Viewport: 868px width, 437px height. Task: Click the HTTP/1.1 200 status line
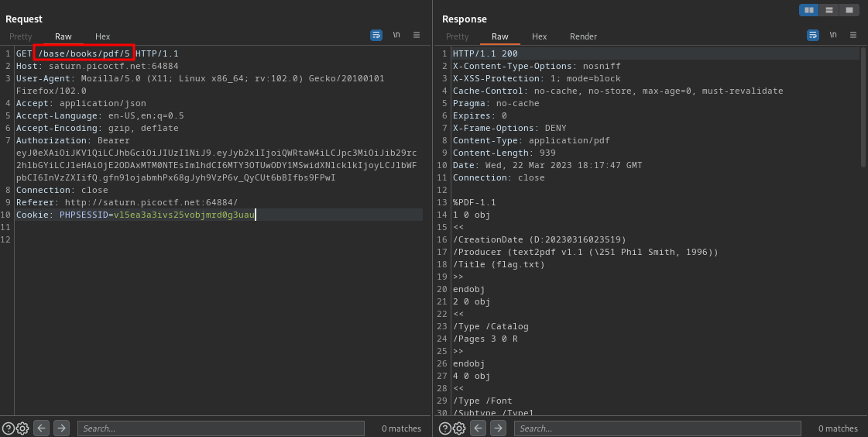coord(485,53)
